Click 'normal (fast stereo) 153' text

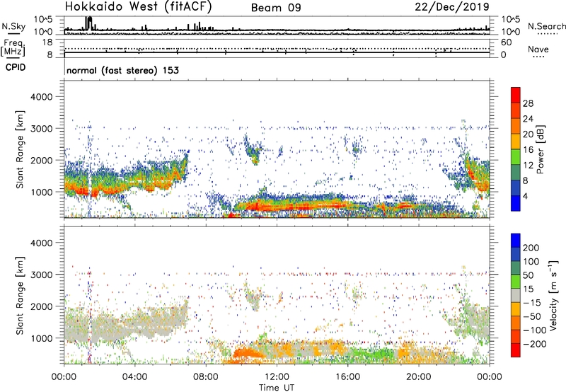pyautogui.click(x=122, y=70)
